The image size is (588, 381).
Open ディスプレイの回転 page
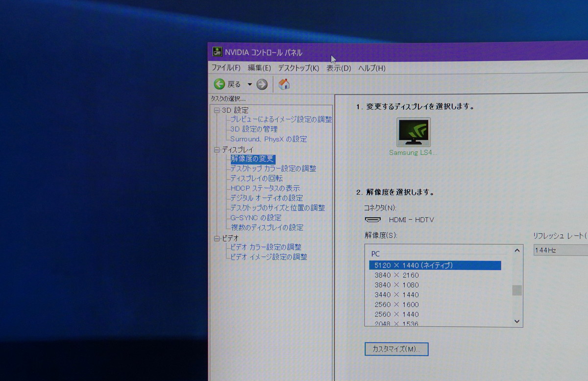click(x=256, y=178)
